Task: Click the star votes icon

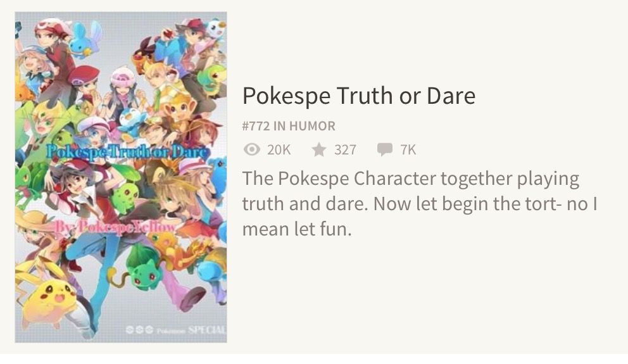Action: pos(319,150)
